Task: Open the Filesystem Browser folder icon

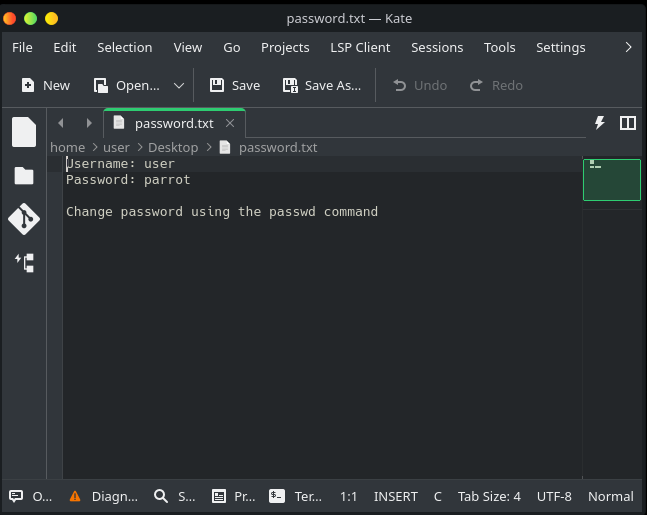Action: [24, 176]
